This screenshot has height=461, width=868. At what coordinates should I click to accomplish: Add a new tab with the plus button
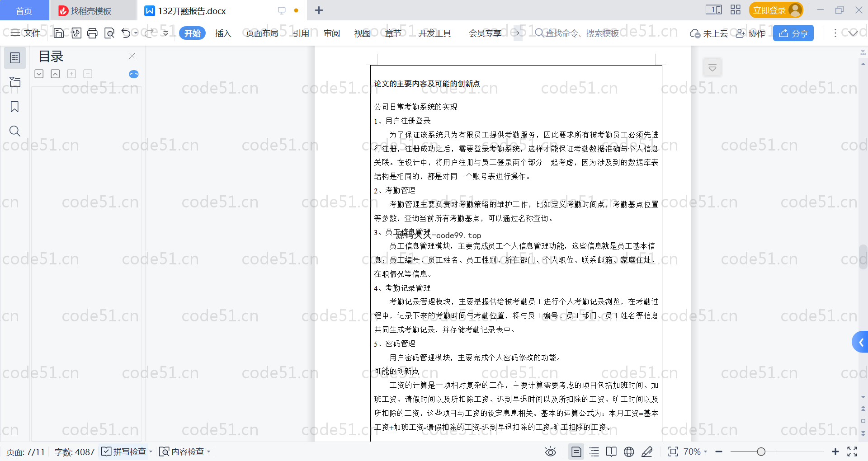[x=319, y=10]
